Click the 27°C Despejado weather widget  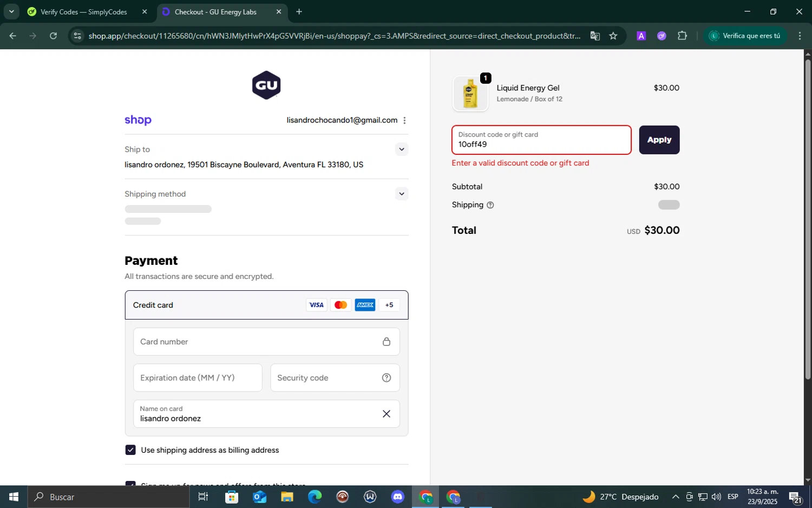pos(620,497)
